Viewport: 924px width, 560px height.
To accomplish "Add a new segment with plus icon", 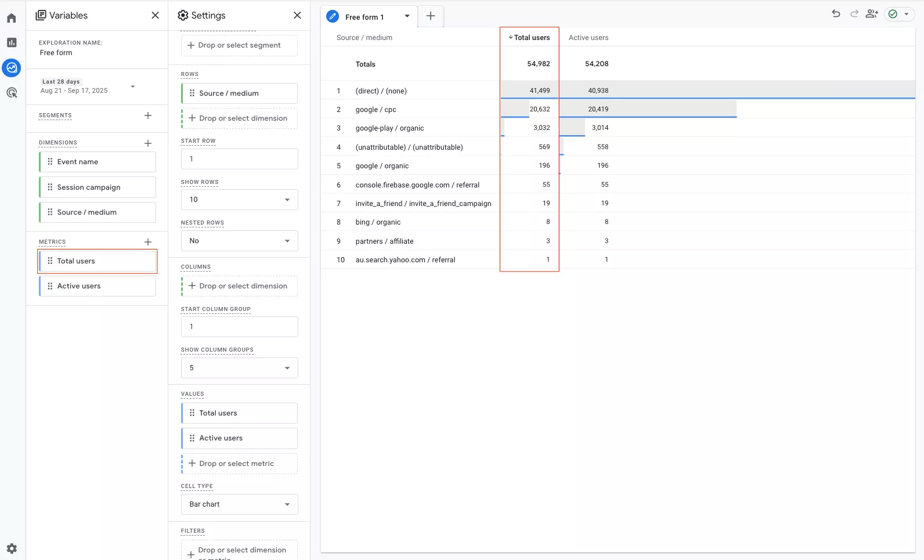I will [x=148, y=115].
